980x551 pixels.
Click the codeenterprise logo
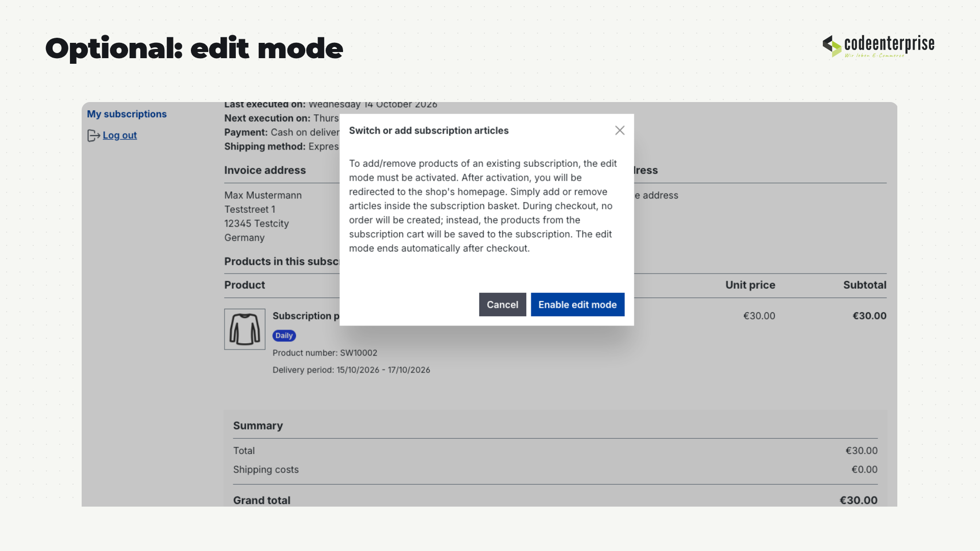[878, 46]
